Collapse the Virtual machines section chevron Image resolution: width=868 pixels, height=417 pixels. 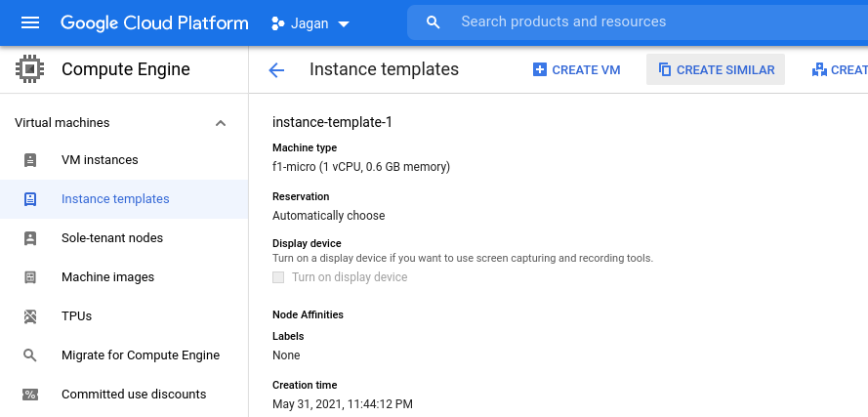click(x=221, y=123)
